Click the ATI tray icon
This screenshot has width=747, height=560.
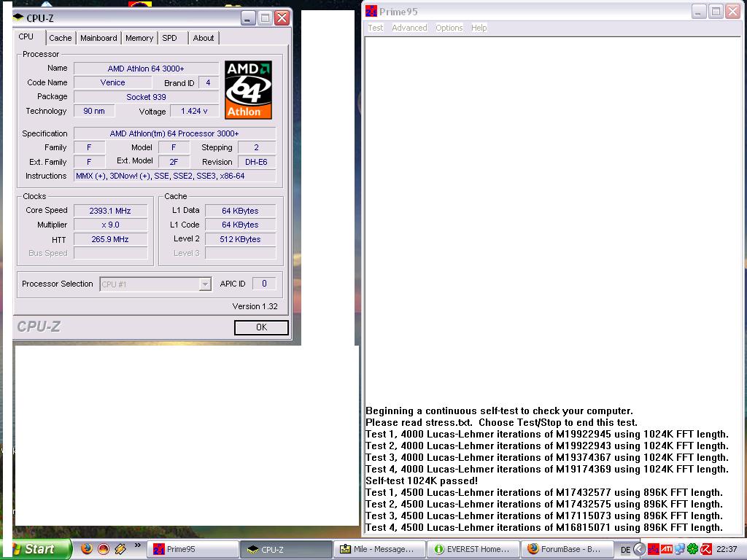(x=667, y=549)
